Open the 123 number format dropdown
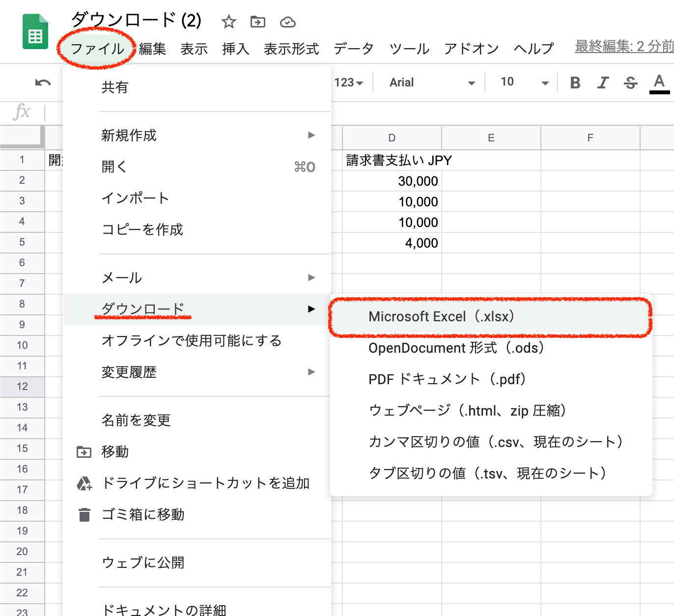 349,83
